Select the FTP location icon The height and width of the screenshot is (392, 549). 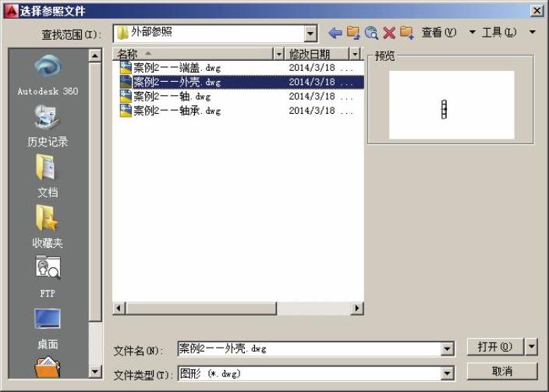(x=48, y=277)
